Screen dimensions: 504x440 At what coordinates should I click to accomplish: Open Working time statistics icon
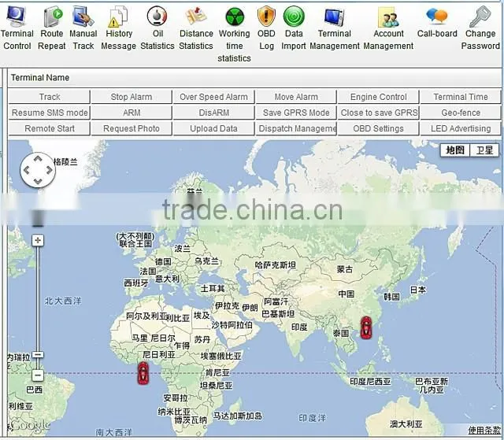pos(235,17)
